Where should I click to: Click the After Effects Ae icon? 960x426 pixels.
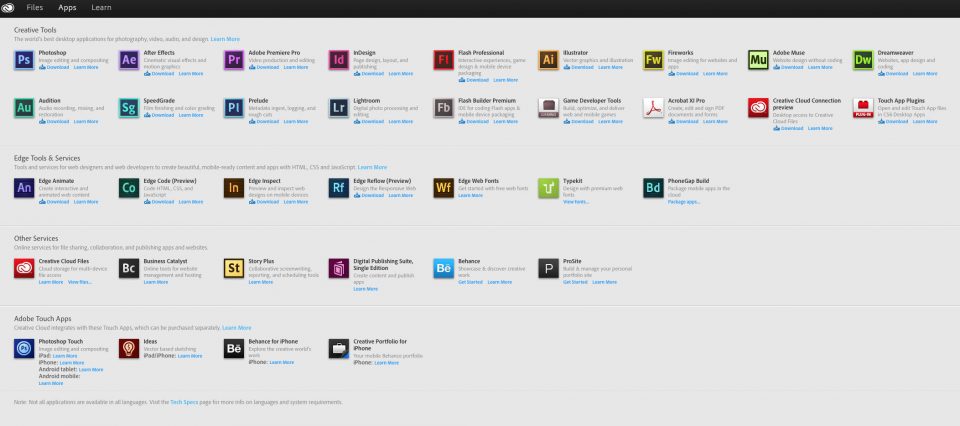129,60
